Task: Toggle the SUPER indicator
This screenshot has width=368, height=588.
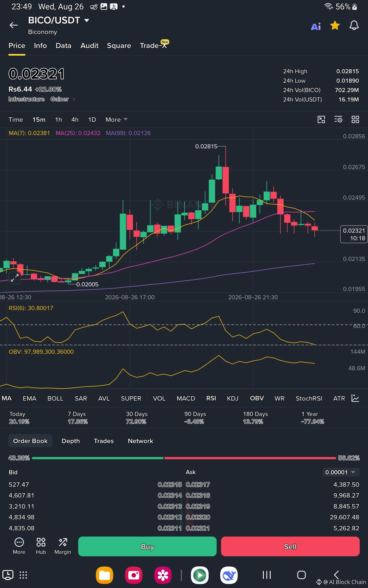Action: [131, 398]
